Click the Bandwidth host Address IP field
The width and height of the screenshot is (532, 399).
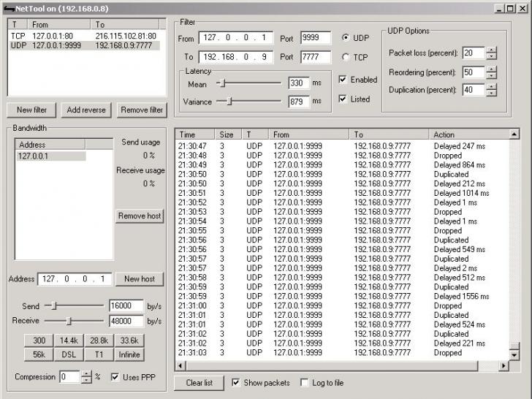75,279
